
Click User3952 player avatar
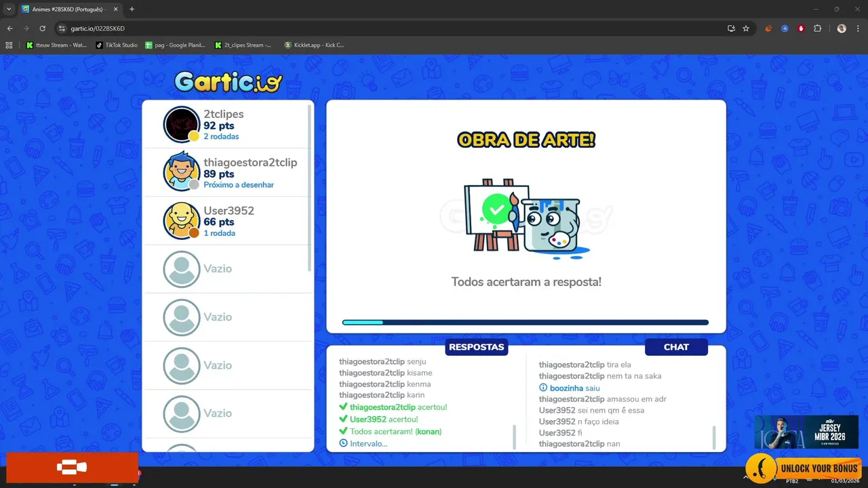(182, 221)
